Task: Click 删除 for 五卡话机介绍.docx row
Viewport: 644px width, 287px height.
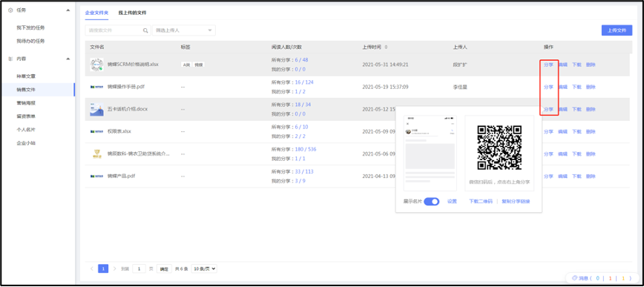Action: coord(591,109)
